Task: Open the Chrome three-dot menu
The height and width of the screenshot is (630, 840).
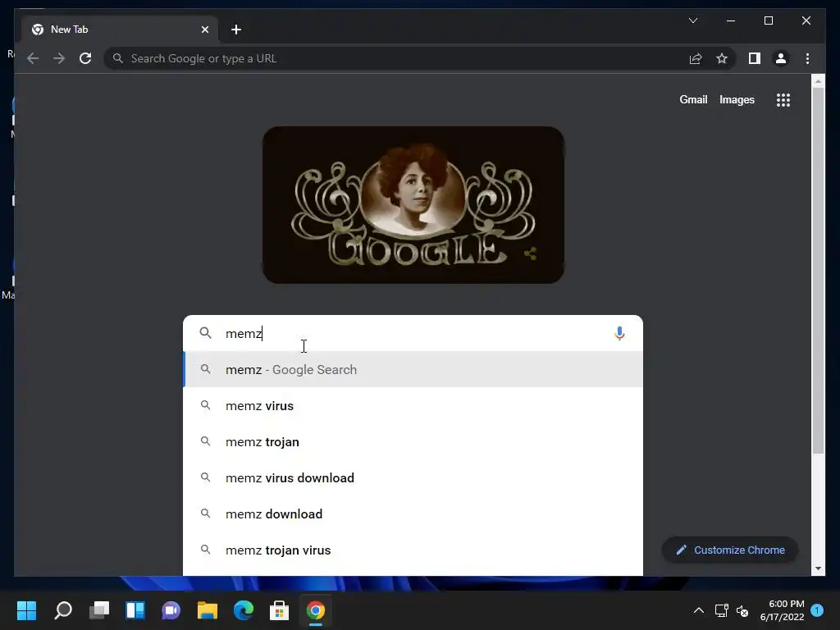Action: click(807, 58)
